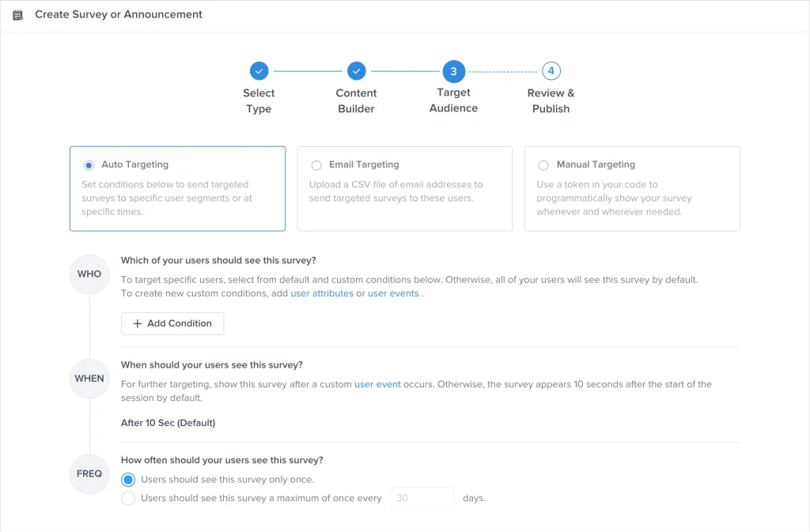Screen dimensions: 810x532
Task: Go to completed Content Builder step checkmark
Action: tap(357, 71)
